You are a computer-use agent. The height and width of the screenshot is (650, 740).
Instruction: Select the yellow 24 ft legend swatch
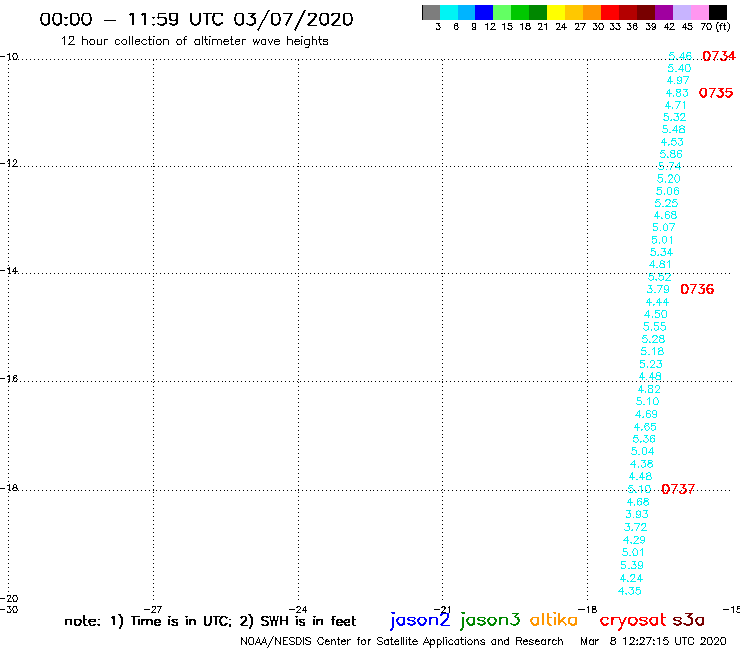point(556,12)
